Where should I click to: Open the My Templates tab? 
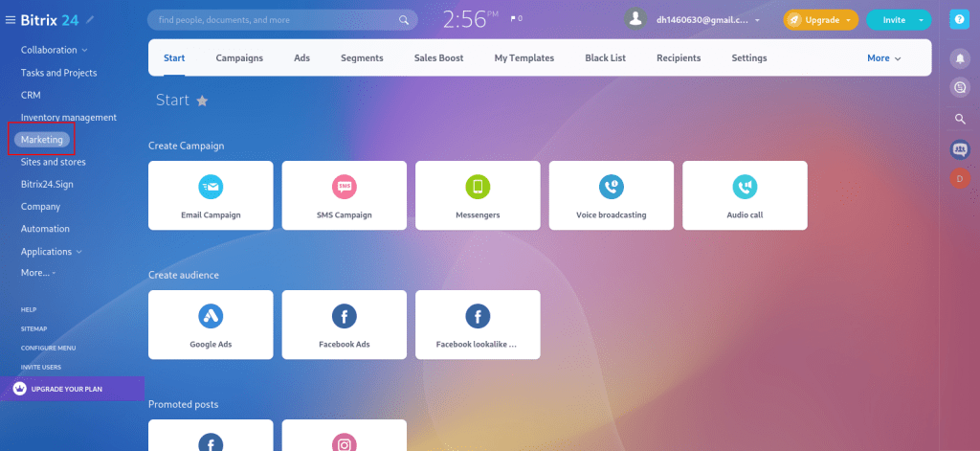(524, 58)
